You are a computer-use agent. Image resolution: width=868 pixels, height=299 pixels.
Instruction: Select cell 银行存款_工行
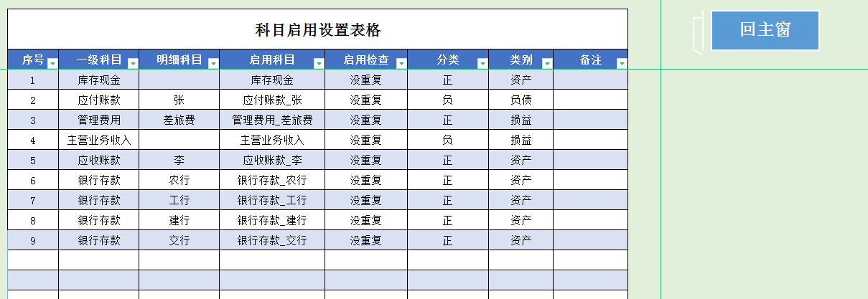(x=272, y=200)
